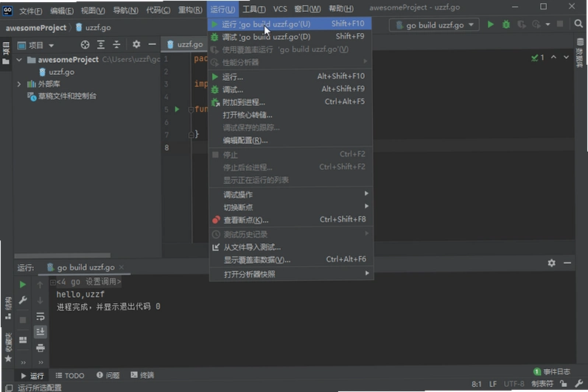Toggle scroll to end icon in Run panel
Image resolution: width=588 pixels, height=392 pixels.
point(41,332)
